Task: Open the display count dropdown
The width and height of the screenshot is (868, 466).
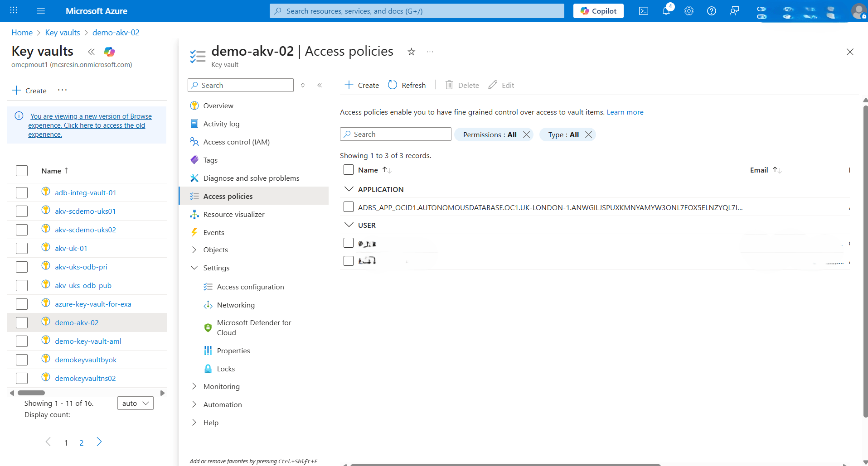Action: (x=135, y=403)
